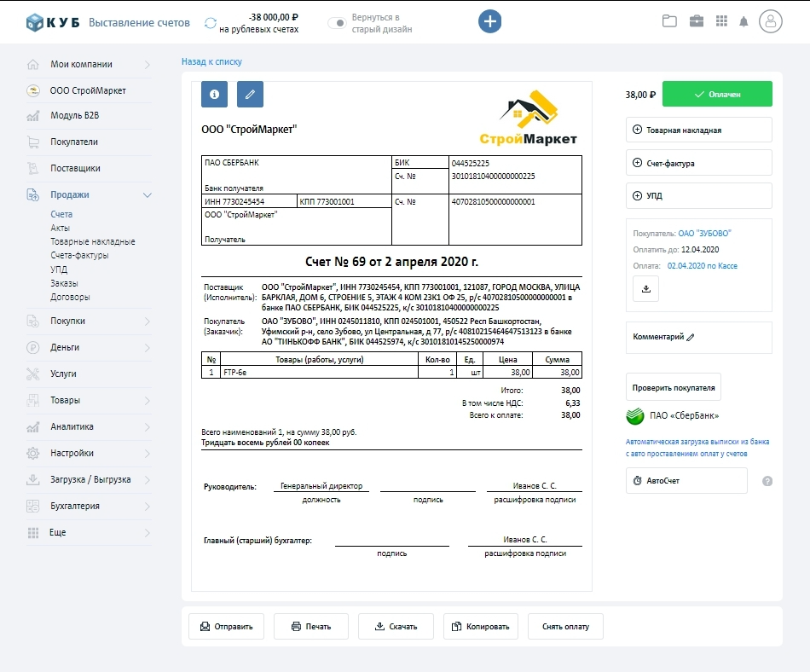
Task: Open the folder icon in header
Action: [669, 21]
